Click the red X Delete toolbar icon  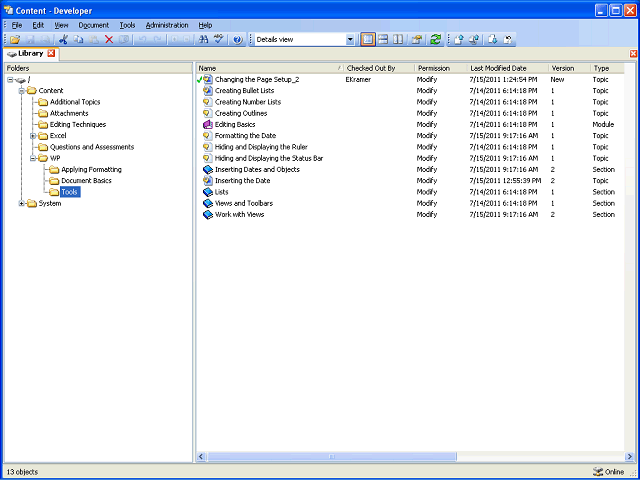pos(109,40)
